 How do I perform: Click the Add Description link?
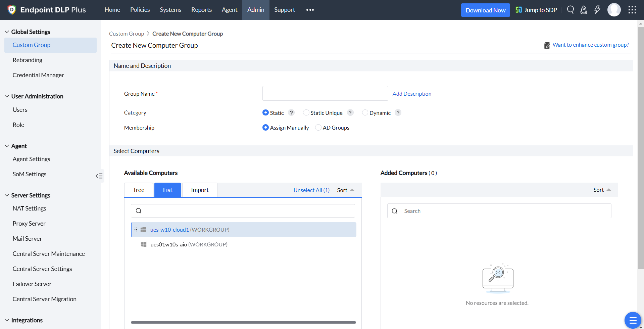tap(412, 94)
